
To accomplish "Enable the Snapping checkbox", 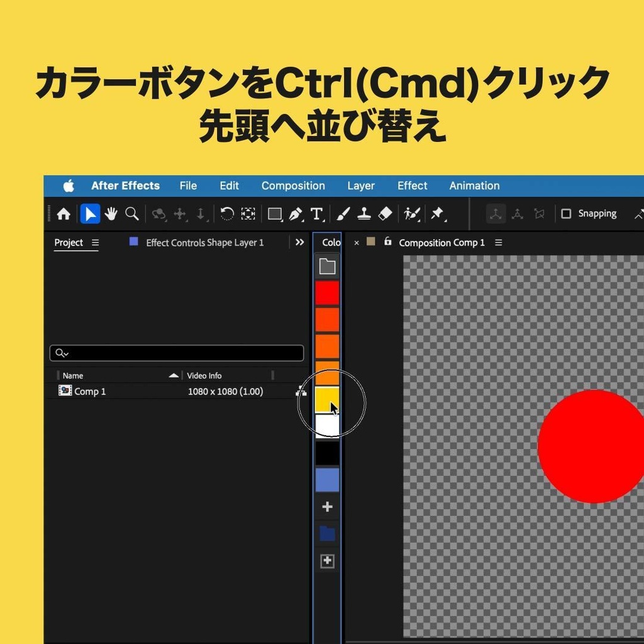I will 567,214.
